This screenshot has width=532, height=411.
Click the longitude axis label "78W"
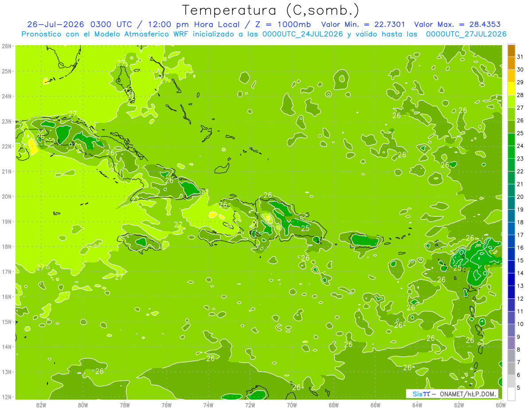(125, 405)
